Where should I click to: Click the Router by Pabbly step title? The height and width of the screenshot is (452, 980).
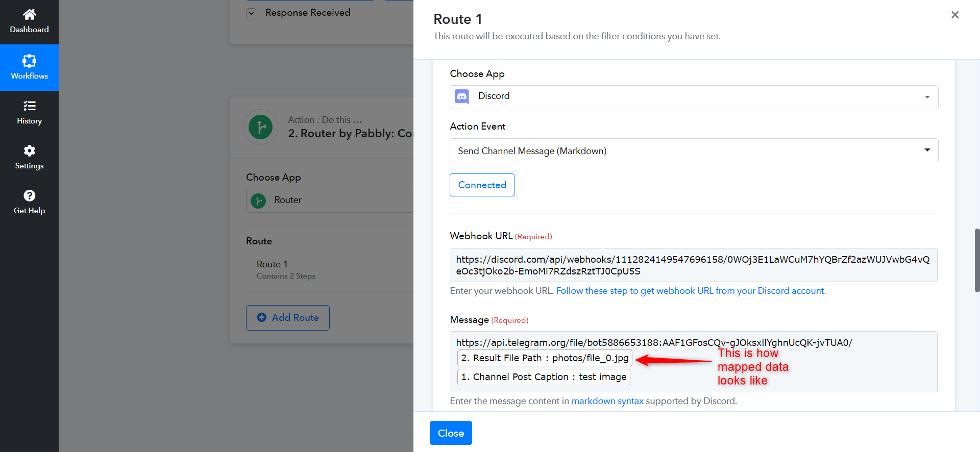351,134
